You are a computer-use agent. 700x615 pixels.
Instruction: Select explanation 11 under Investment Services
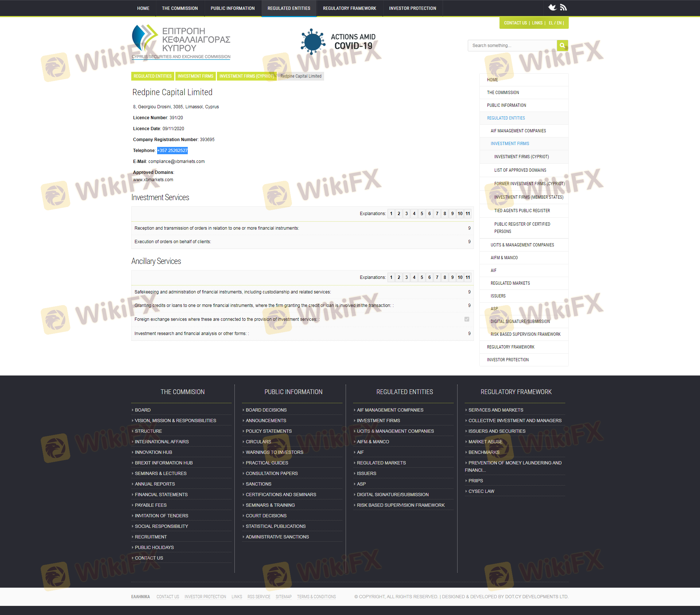coord(468,214)
